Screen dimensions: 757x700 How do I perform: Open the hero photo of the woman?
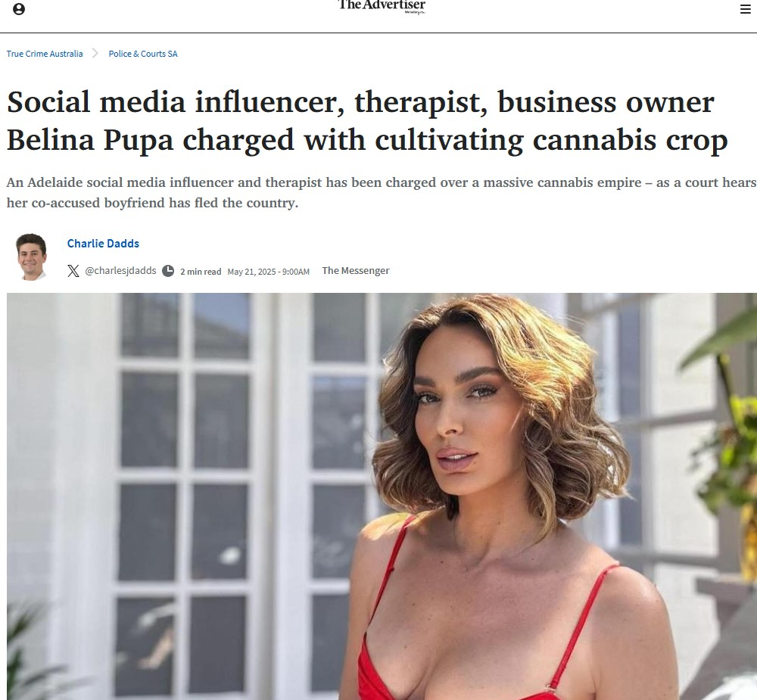coord(382,496)
